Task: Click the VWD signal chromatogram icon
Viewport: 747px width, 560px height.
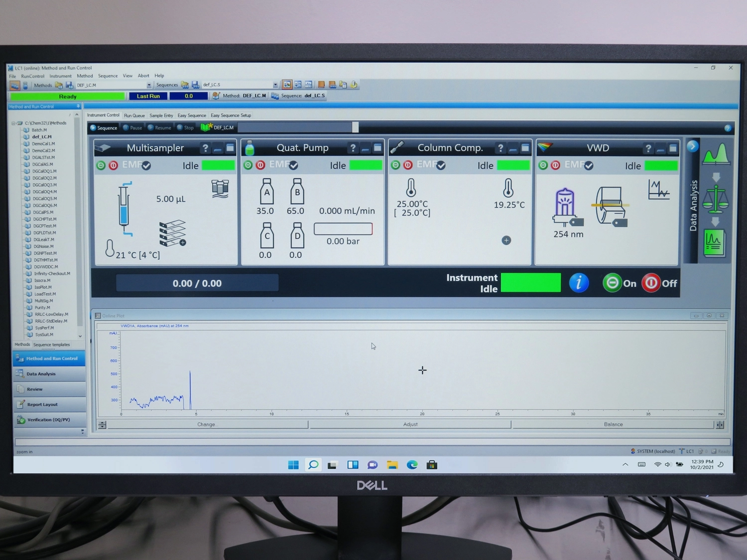Action: 658,190
